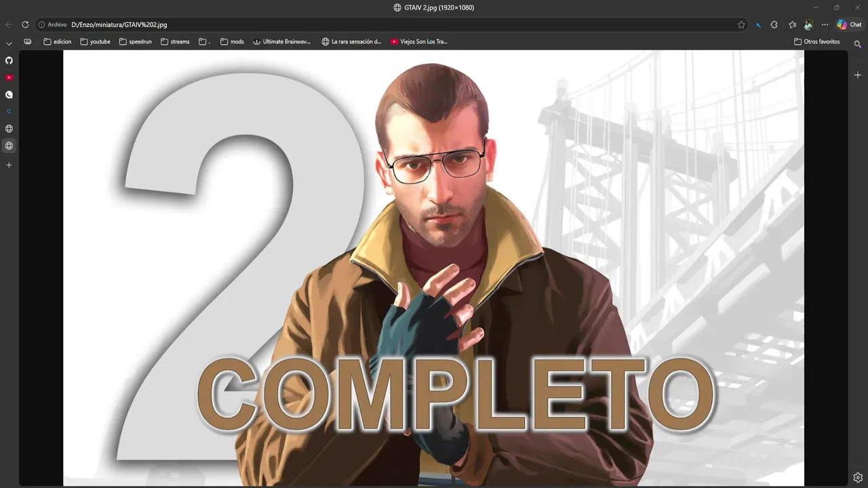Switch to the white chat-bubble vertical tab
The image size is (868, 488).
(9, 95)
